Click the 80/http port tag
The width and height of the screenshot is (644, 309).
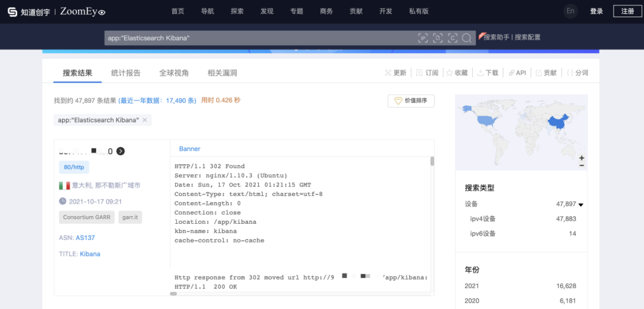(x=74, y=167)
